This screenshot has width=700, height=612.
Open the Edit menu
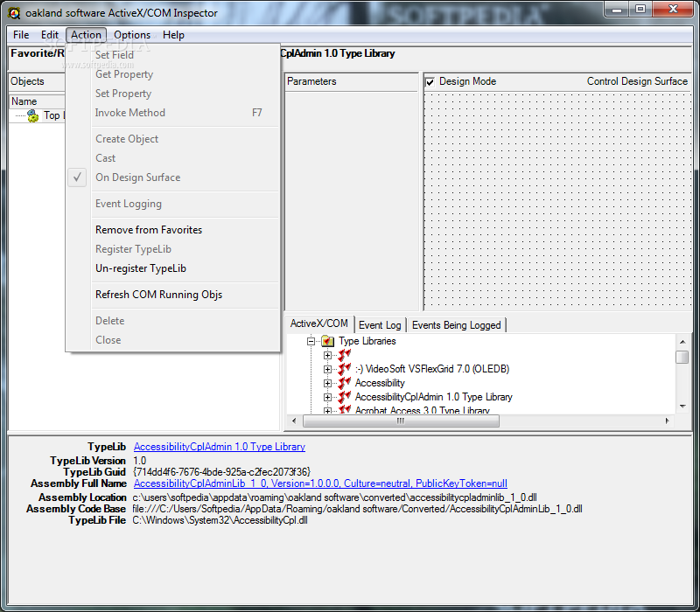click(x=50, y=35)
